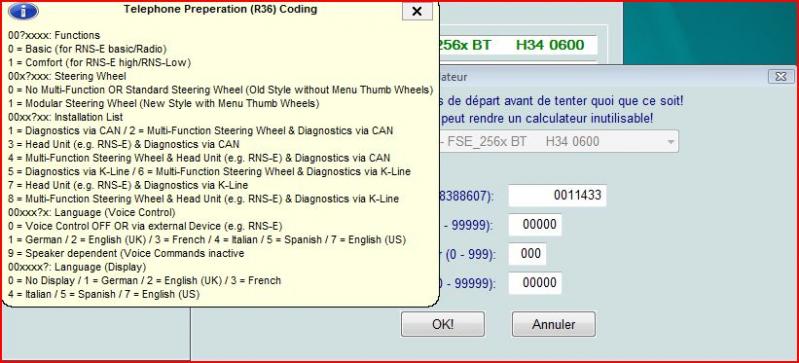
Task: Click the 'peut rendre un calculateur inutilisable!' warning
Action: tap(547, 119)
